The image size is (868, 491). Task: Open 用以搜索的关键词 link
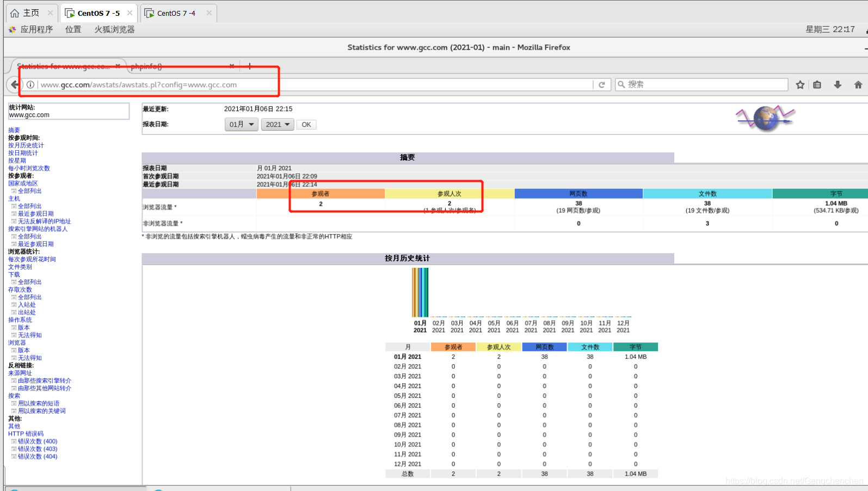point(41,411)
